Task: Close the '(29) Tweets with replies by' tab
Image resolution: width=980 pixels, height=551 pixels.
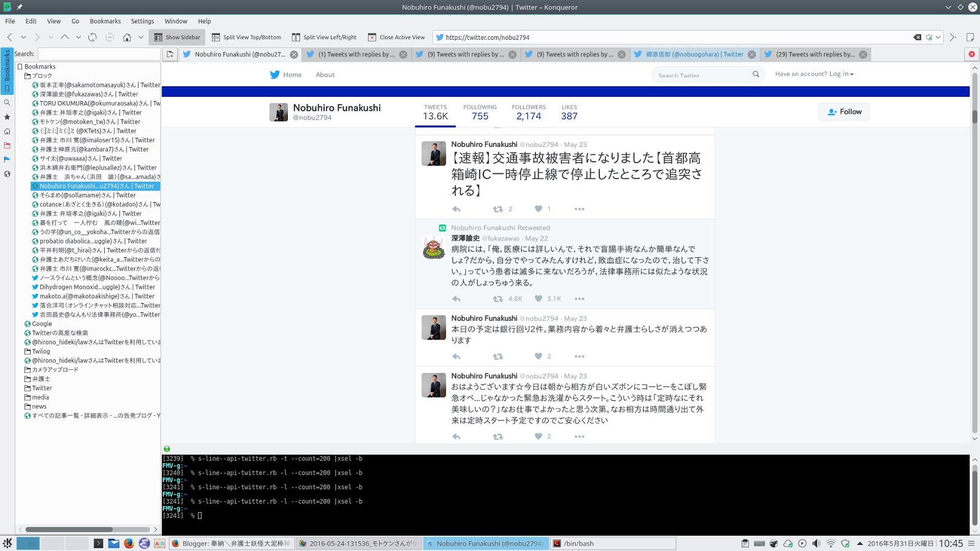Action: (x=863, y=54)
